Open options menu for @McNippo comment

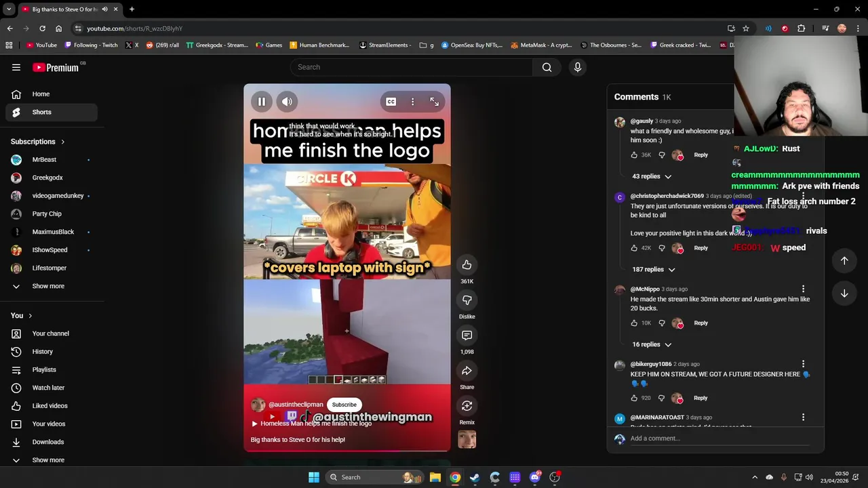803,289
